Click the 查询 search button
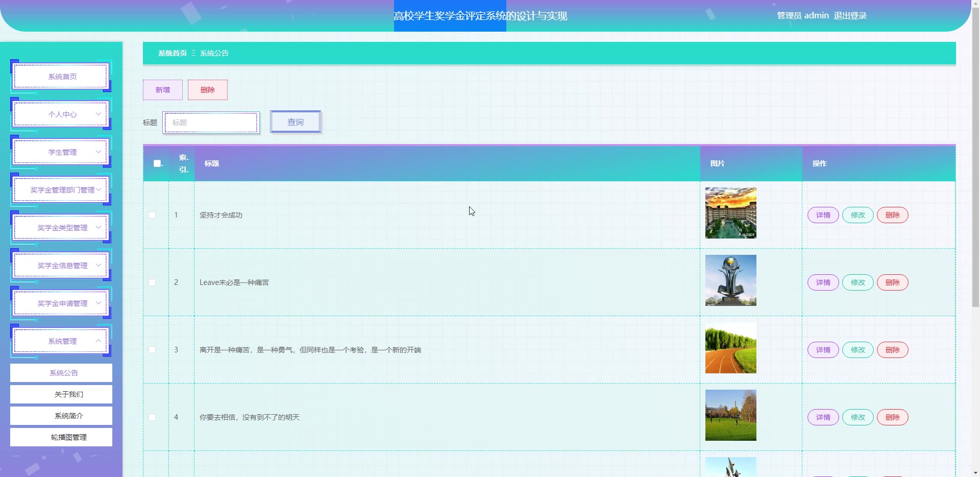This screenshot has width=980, height=477. pyautogui.click(x=296, y=122)
